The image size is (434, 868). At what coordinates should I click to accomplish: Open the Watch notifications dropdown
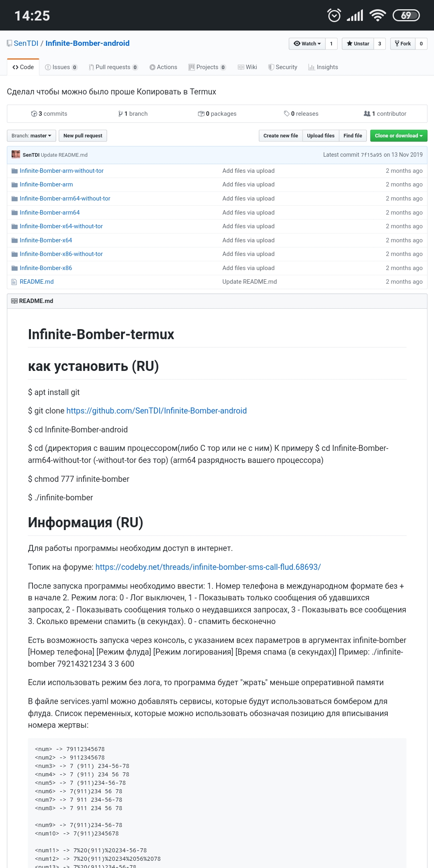click(x=307, y=43)
